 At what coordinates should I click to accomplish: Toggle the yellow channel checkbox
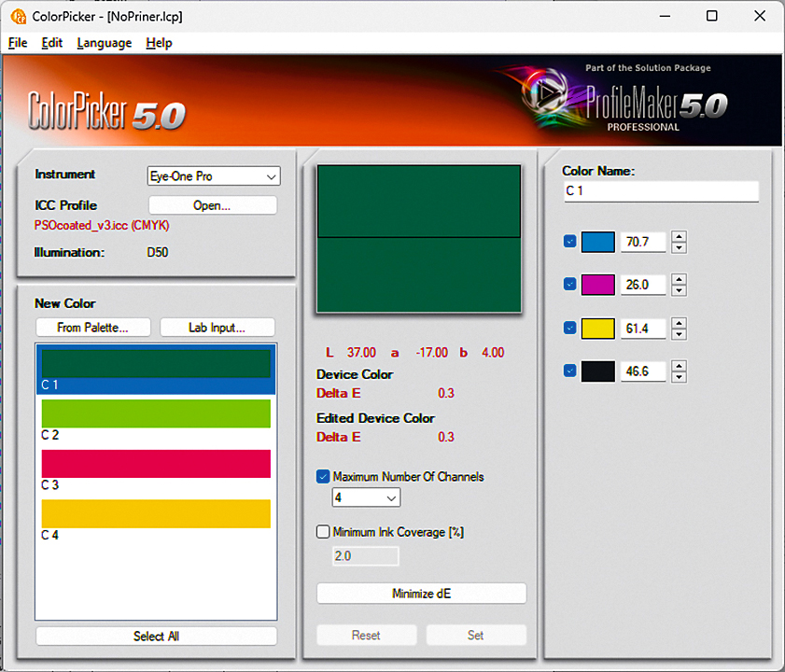(x=569, y=328)
